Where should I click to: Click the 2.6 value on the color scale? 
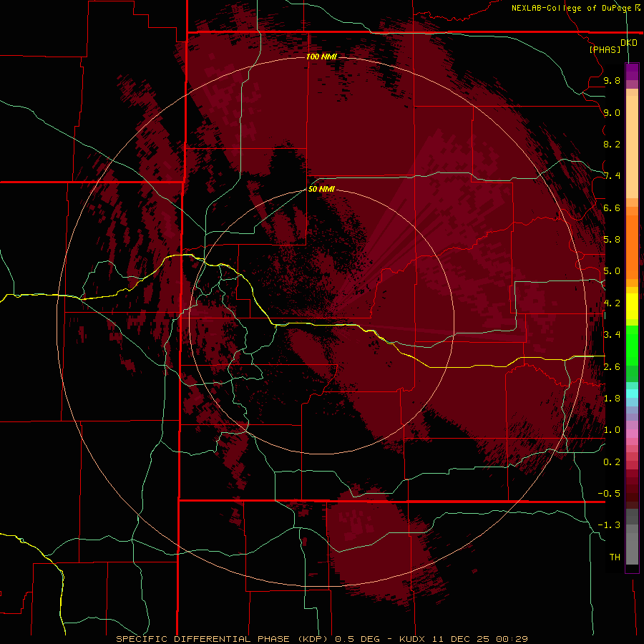point(612,367)
